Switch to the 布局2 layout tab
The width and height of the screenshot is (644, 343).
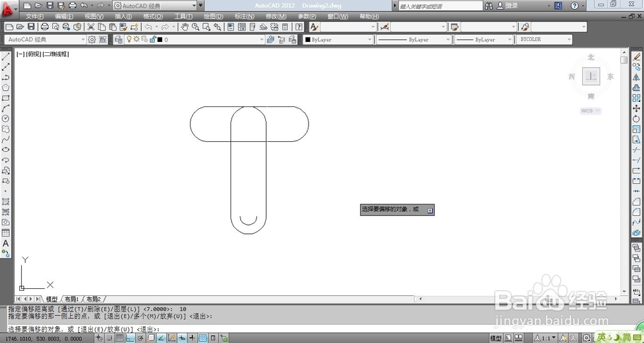pos(93,299)
